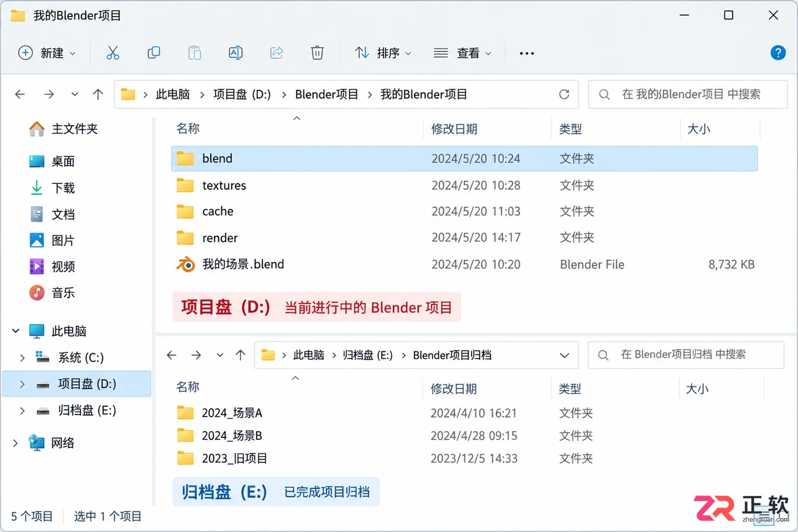Click the Blender File type cell
Viewport: 798px width, 532px height.
(592, 264)
